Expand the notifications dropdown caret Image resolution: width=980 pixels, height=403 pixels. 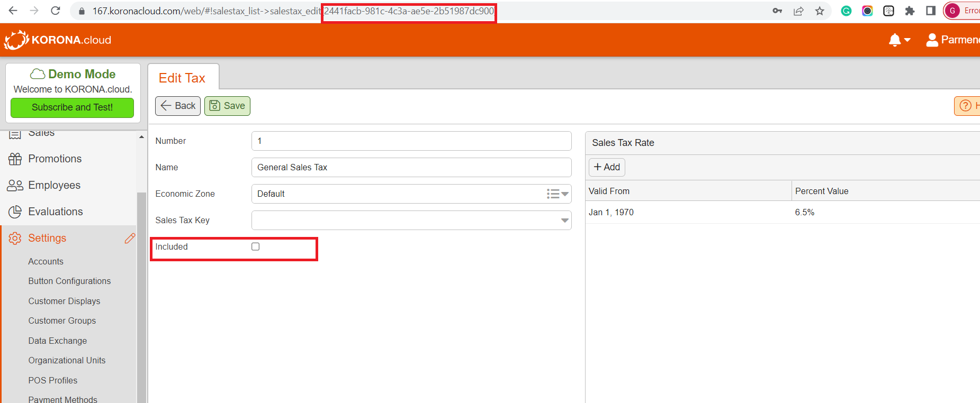[907, 40]
